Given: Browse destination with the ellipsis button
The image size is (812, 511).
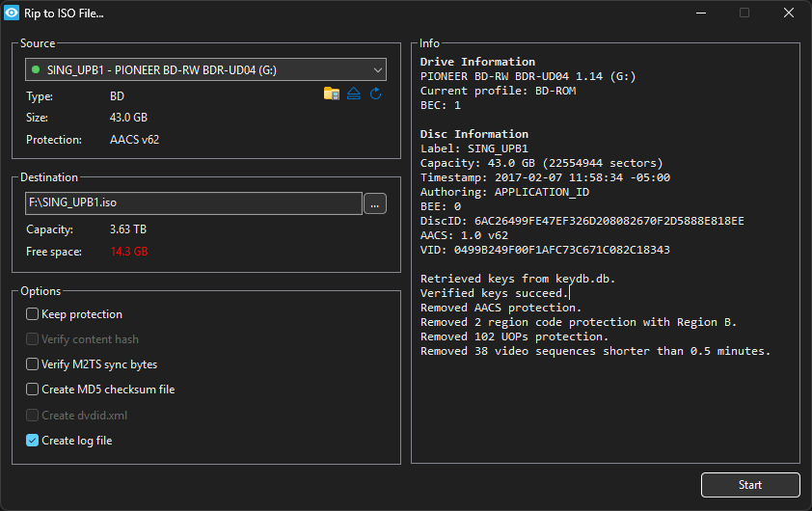Looking at the screenshot, I should (x=375, y=203).
